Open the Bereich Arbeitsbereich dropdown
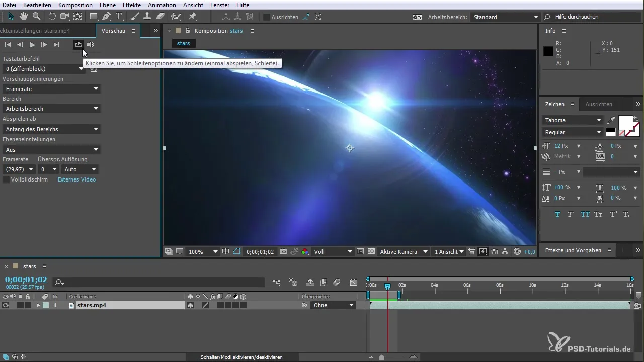 51,109
